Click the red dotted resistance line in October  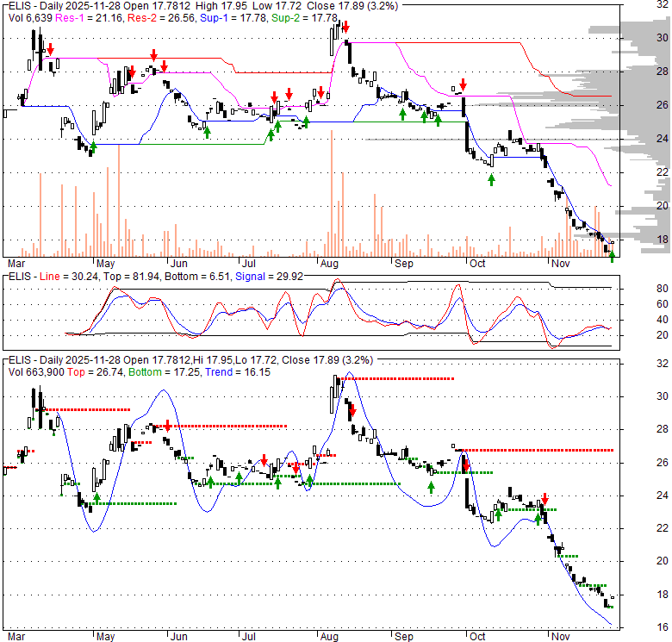tap(534, 450)
